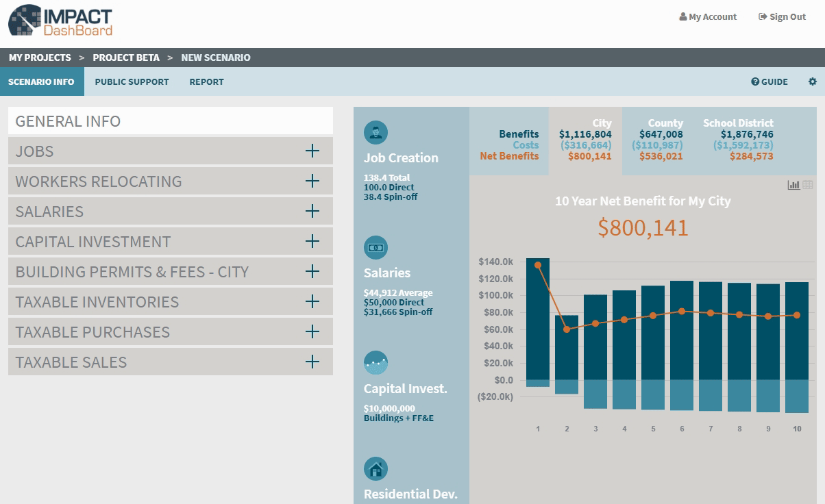This screenshot has width=825, height=504.
Task: Switch to table view icon
Action: 808,185
